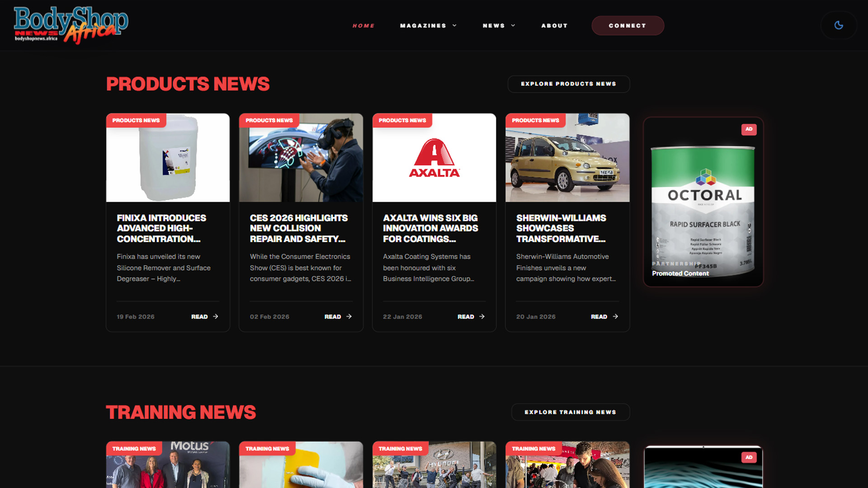Viewport: 868px width, 488px height.
Task: Click AD badge on Octoral advertisement
Action: pyautogui.click(x=749, y=129)
